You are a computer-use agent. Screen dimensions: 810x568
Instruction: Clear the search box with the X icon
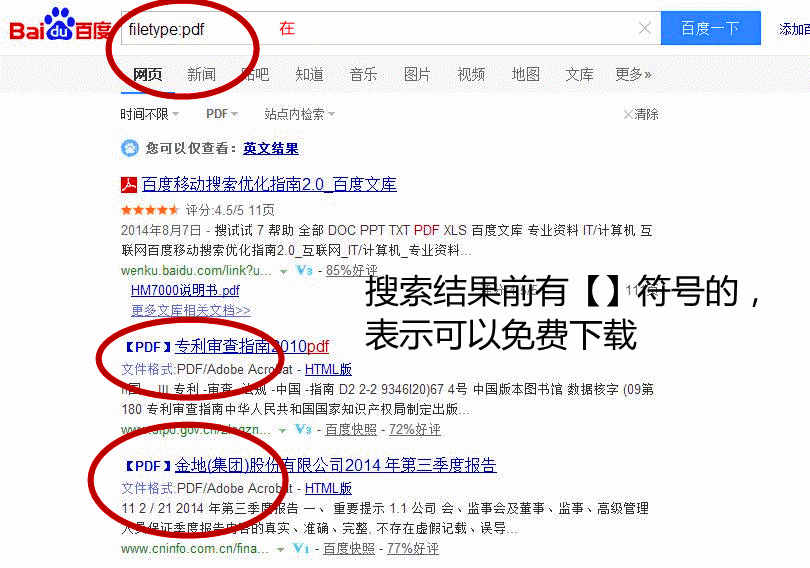click(644, 28)
